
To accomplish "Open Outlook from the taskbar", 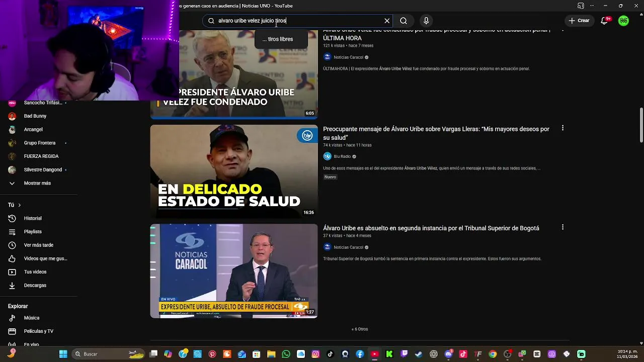I will (242, 354).
